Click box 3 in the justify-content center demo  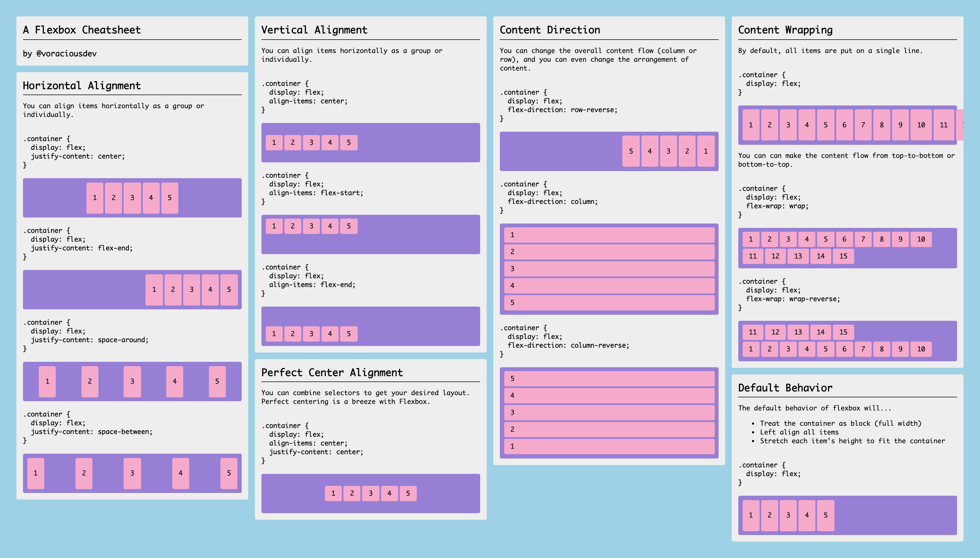coord(132,198)
